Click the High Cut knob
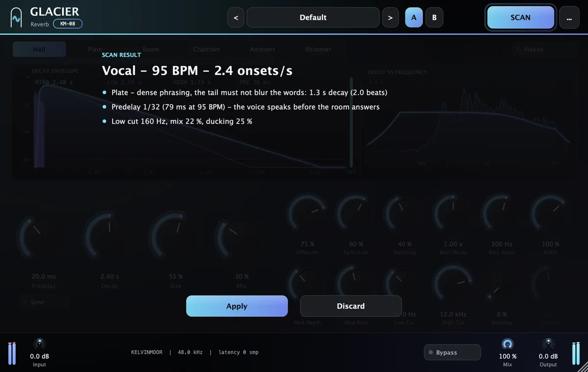 coord(453,284)
